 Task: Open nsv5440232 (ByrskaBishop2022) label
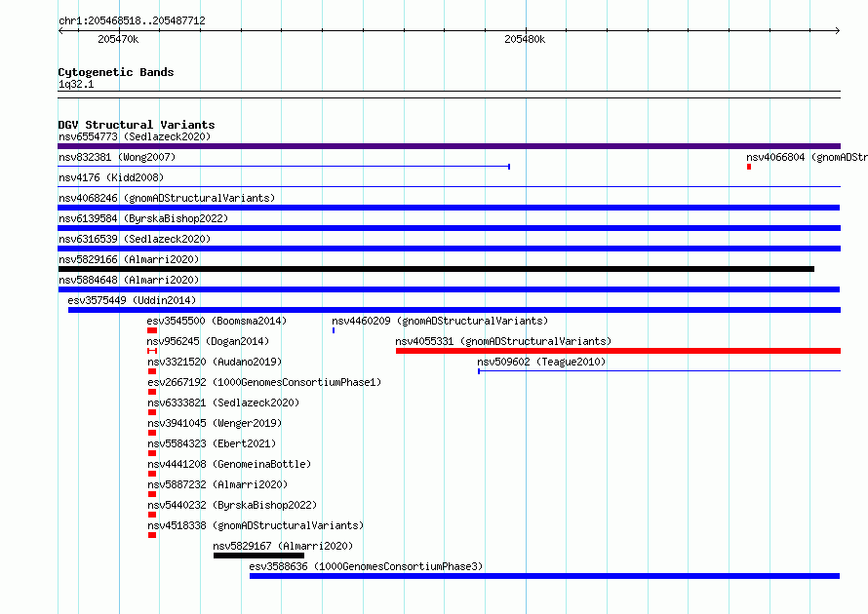pos(232,505)
